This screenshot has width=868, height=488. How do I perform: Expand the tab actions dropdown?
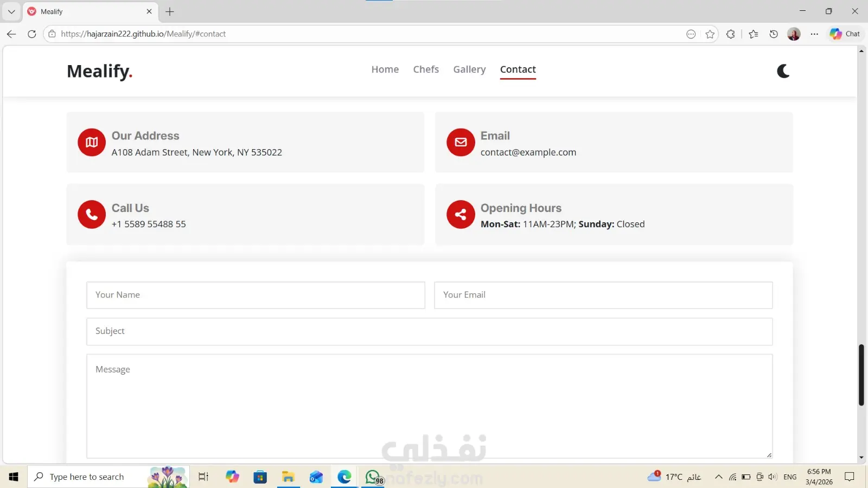coord(11,11)
